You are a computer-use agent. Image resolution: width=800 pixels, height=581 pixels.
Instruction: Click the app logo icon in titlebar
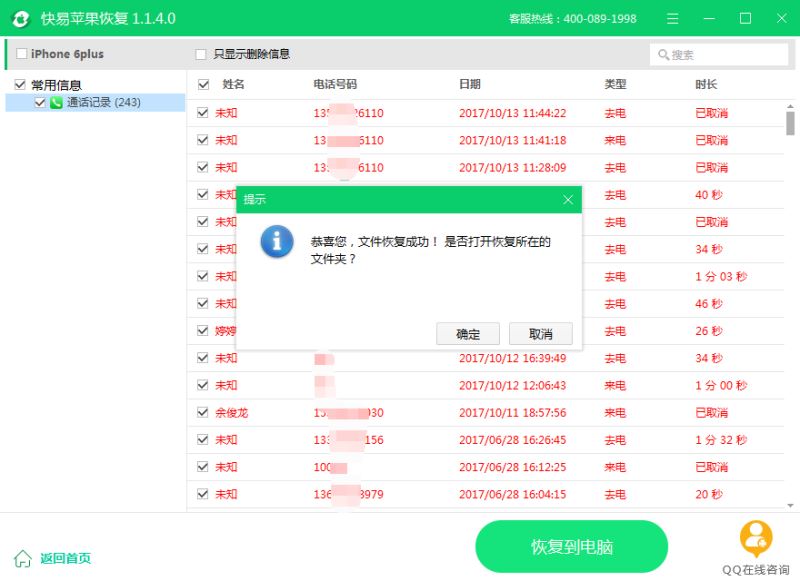click(20, 18)
